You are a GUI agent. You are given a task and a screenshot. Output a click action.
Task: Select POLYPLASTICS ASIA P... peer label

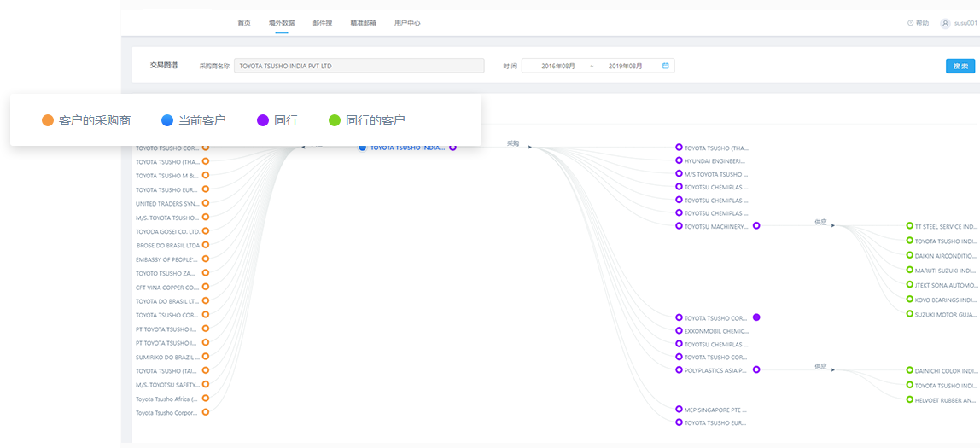click(x=716, y=369)
